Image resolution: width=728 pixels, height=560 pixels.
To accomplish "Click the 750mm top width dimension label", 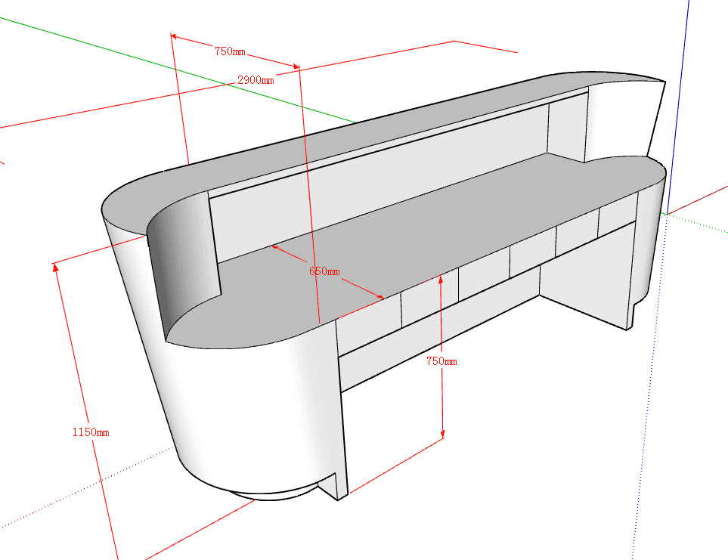I will (x=230, y=51).
